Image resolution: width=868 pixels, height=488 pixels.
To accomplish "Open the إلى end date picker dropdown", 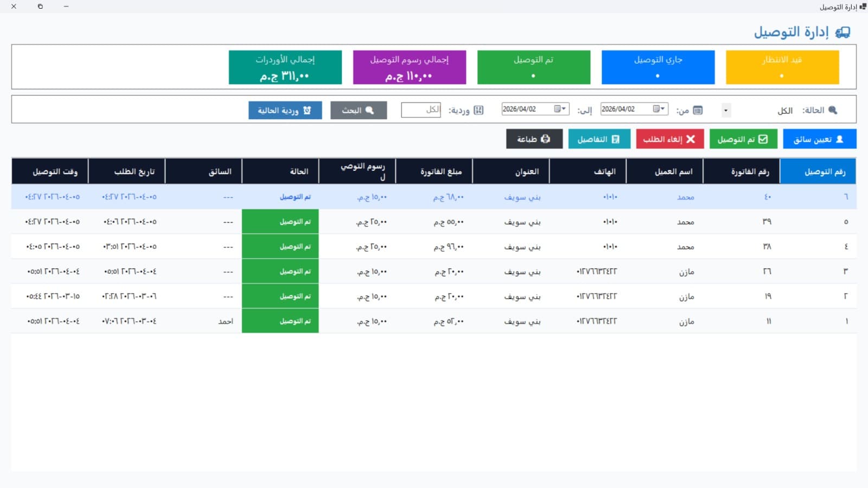I will (x=560, y=109).
